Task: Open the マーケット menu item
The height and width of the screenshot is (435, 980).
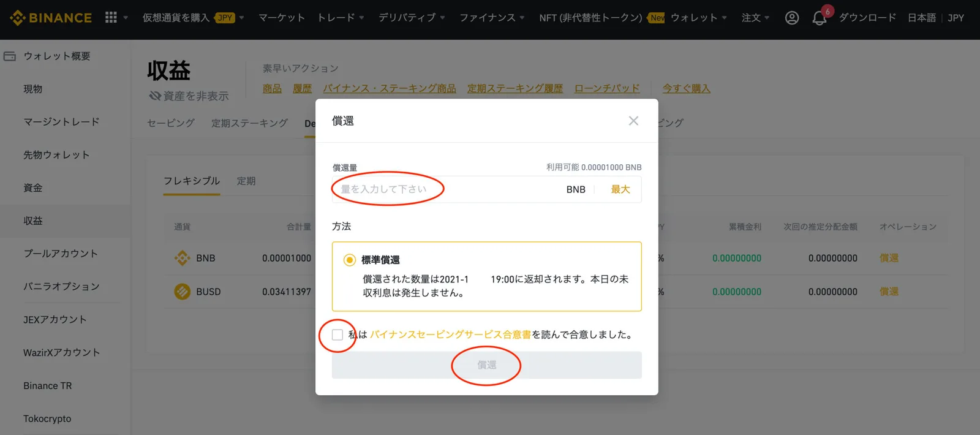Action: coord(282,18)
